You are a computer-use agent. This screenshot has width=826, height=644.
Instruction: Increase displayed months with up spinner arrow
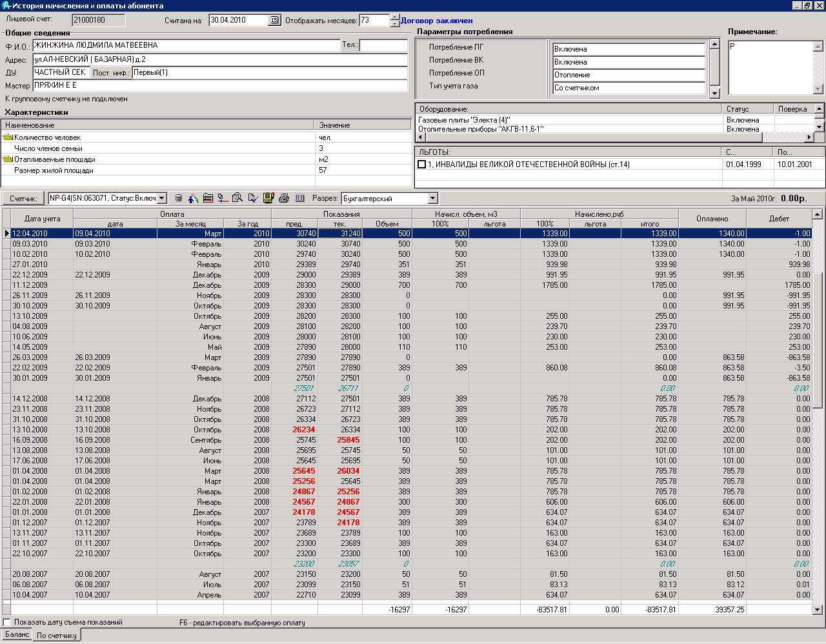(395, 17)
